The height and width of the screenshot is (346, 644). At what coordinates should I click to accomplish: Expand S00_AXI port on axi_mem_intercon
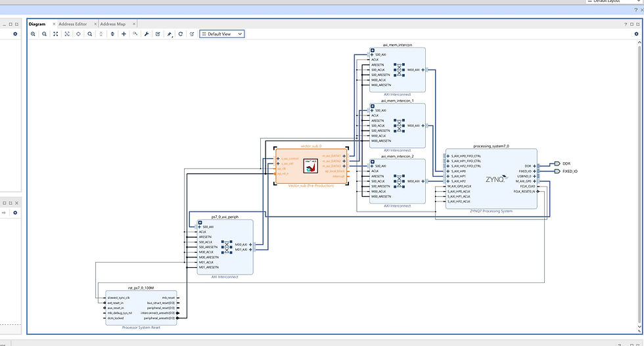(372, 54)
